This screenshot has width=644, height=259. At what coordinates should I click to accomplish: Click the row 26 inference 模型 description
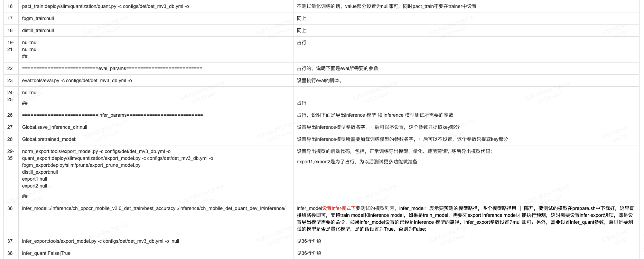pos(375,115)
